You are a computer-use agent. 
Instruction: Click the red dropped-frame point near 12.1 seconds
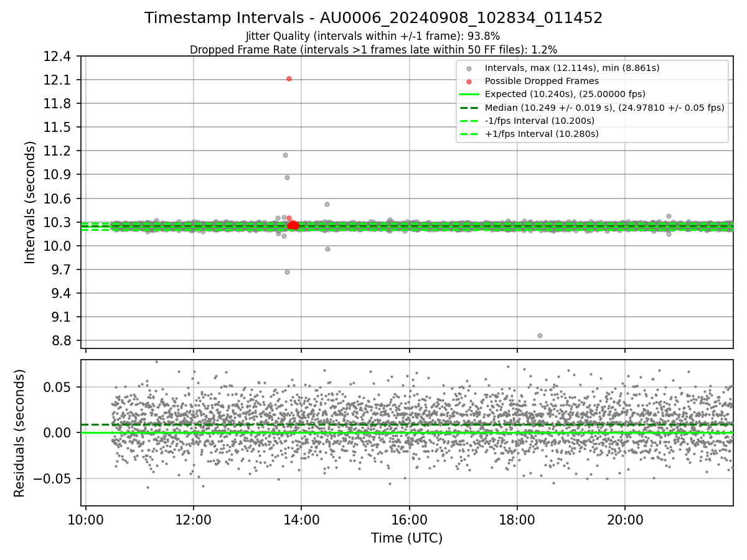pos(289,78)
